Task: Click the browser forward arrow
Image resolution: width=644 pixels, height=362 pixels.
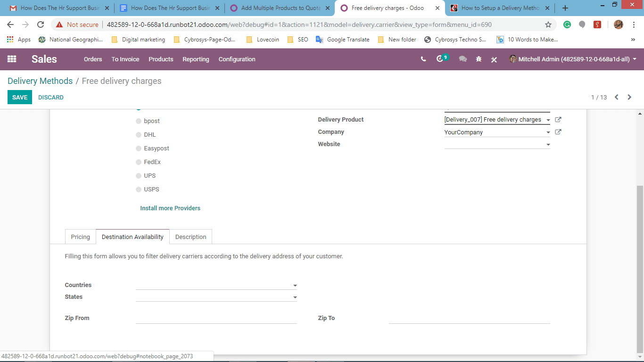Action: click(x=25, y=25)
